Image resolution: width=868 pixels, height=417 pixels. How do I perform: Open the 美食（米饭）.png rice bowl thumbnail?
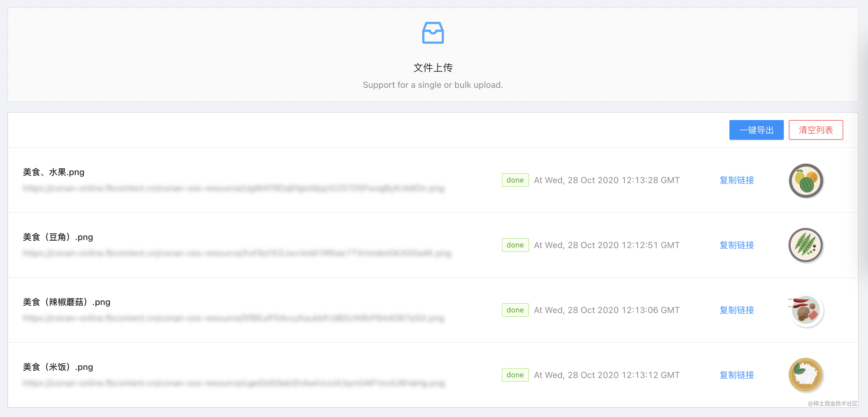[806, 375]
